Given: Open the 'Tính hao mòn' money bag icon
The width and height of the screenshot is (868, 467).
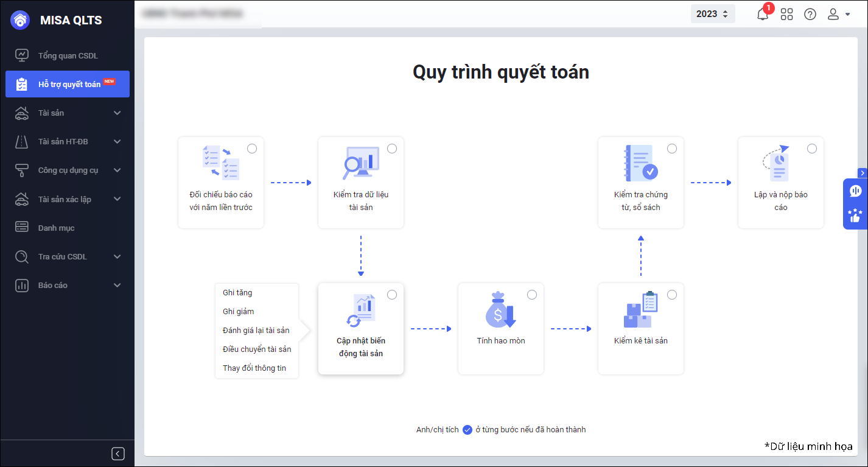Looking at the screenshot, I should [x=500, y=310].
